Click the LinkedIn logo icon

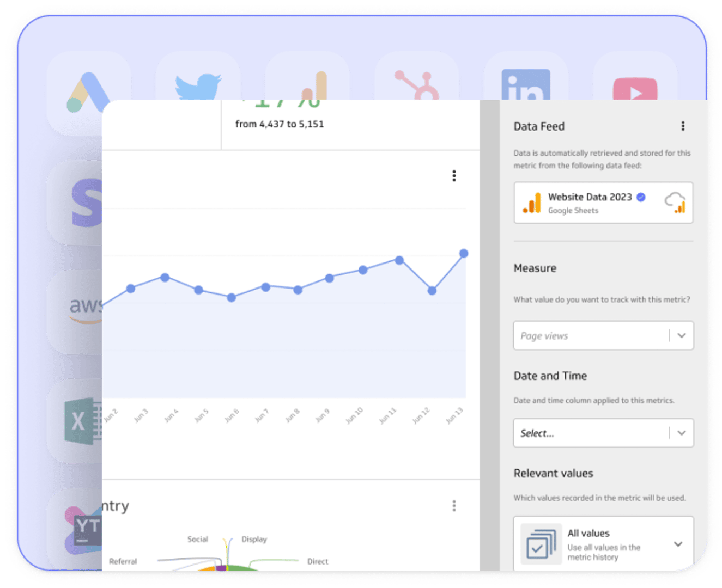525,84
